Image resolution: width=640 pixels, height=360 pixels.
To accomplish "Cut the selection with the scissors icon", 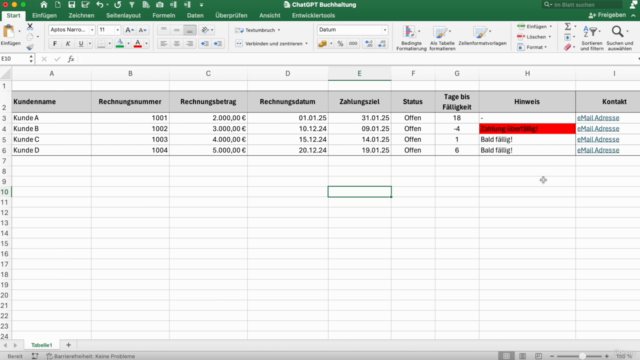I will click(x=30, y=27).
